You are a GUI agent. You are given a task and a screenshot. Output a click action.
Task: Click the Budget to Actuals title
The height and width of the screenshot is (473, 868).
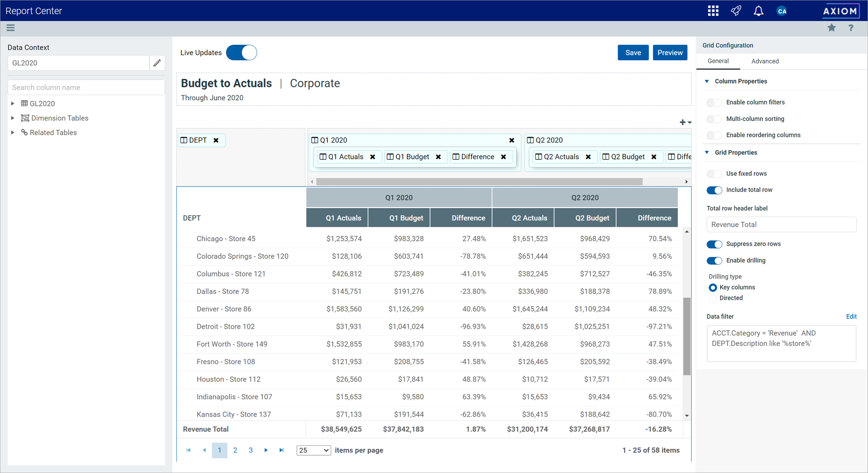226,83
